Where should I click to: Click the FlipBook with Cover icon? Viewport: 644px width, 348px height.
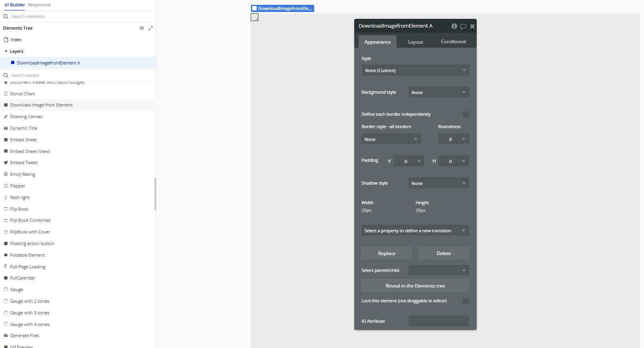click(x=6, y=232)
